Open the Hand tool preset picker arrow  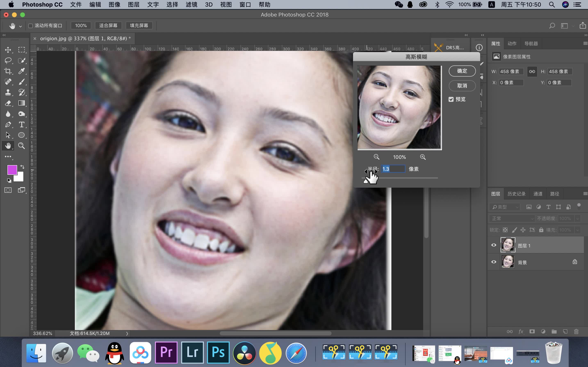20,26
